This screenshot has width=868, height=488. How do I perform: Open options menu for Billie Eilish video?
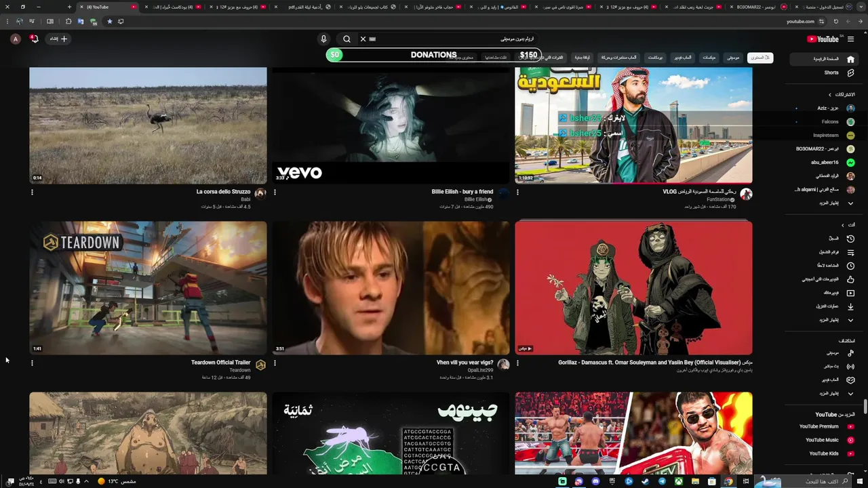click(x=275, y=192)
